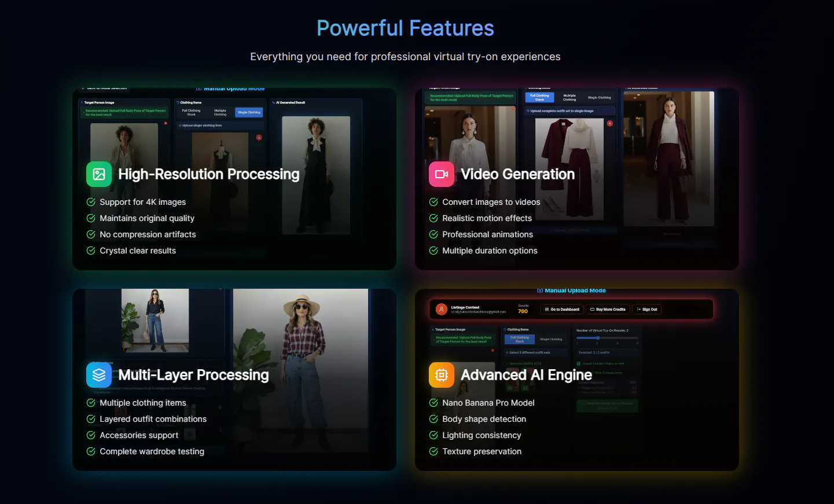Click the red remove icon in Video Generation card

point(609,123)
